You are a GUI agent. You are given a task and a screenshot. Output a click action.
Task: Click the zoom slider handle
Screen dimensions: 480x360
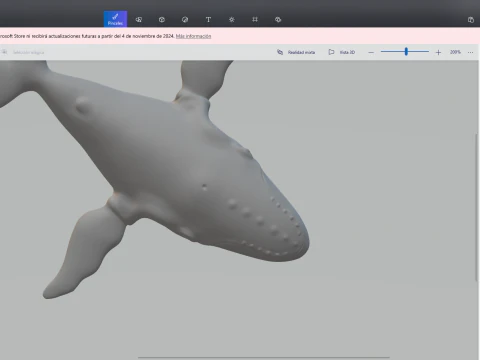406,51
